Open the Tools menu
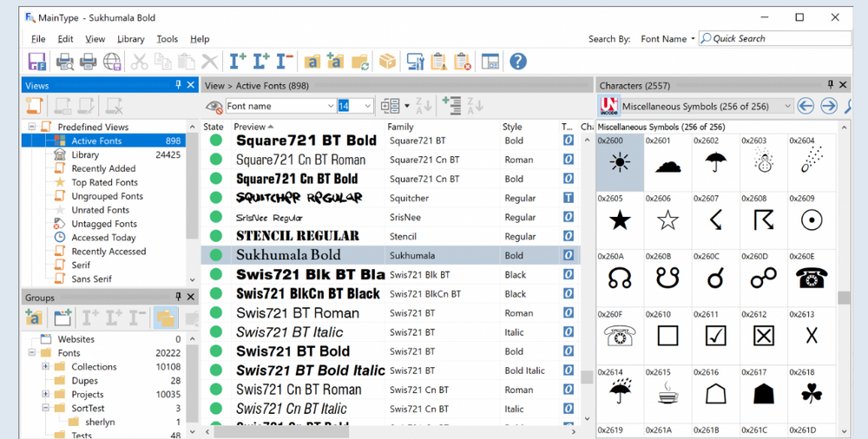Image resolution: width=868 pixels, height=439 pixels. [x=167, y=39]
